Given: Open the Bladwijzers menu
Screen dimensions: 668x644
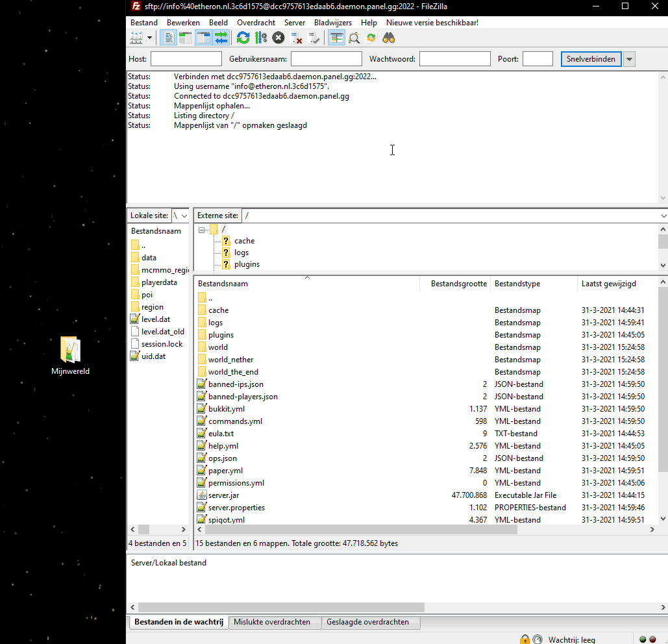Looking at the screenshot, I should 332,23.
